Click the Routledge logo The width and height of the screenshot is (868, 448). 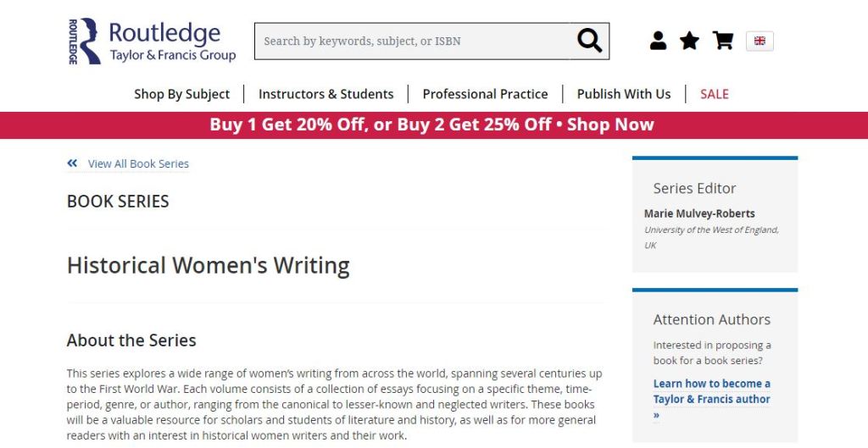tap(152, 41)
